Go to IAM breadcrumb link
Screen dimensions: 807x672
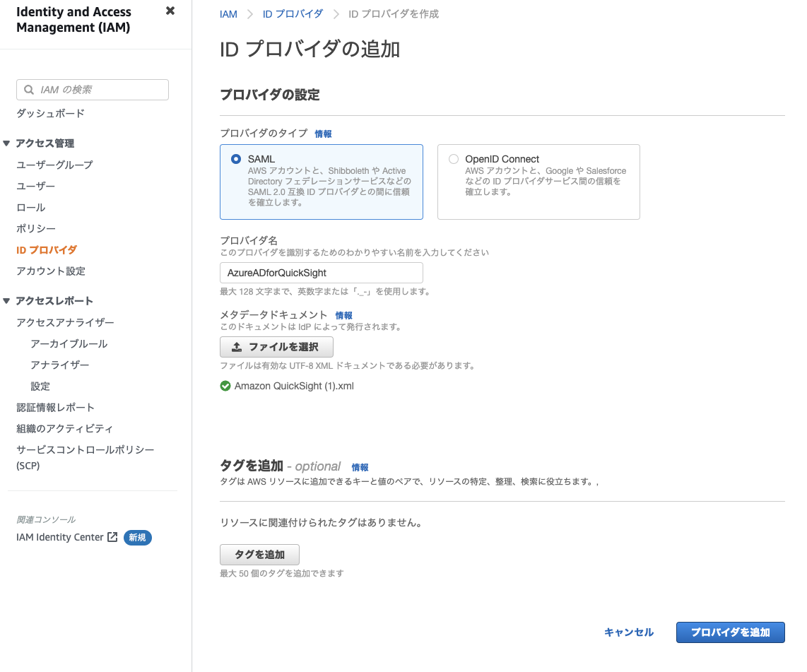[228, 14]
